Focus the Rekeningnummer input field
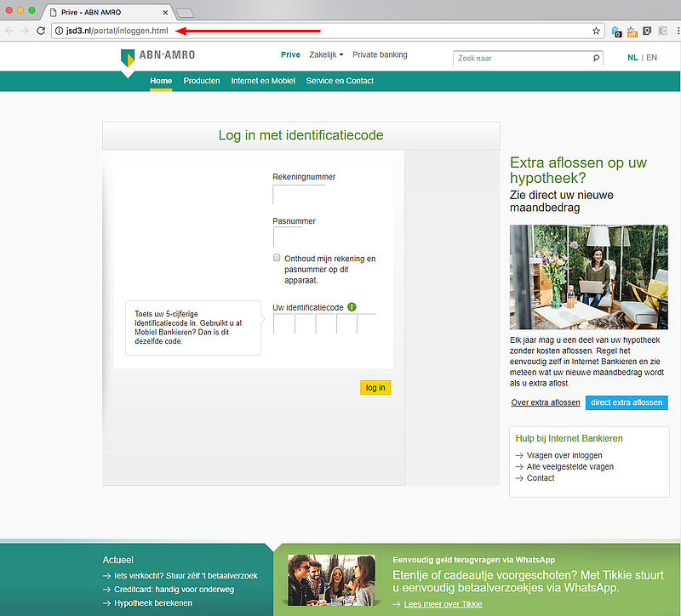This screenshot has width=681, height=616. point(299,194)
